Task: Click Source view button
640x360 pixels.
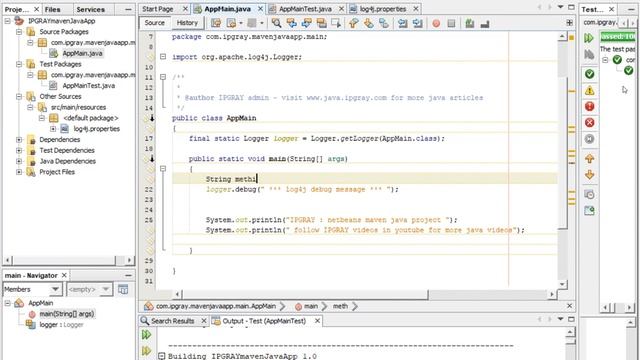Action: (x=154, y=23)
